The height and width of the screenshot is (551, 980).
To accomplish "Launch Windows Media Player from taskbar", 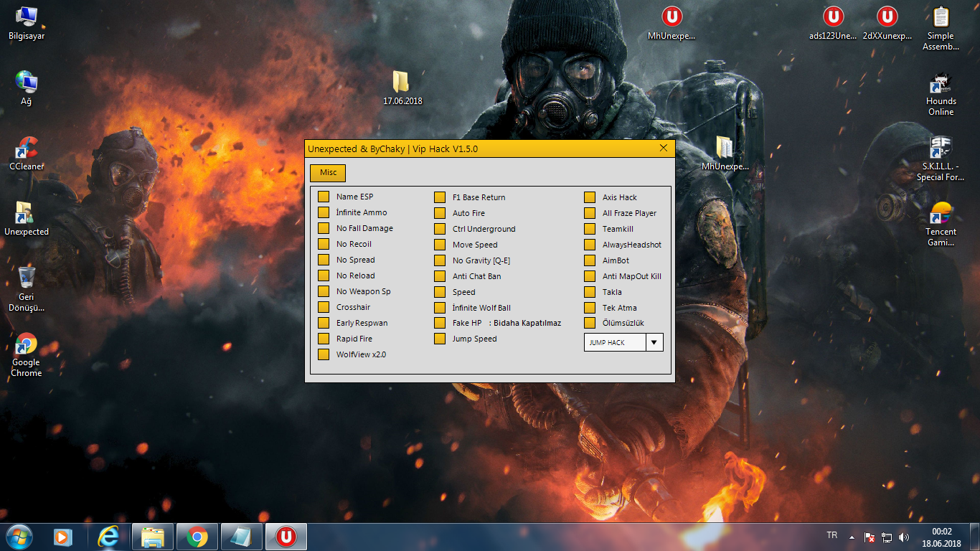I will (x=63, y=536).
